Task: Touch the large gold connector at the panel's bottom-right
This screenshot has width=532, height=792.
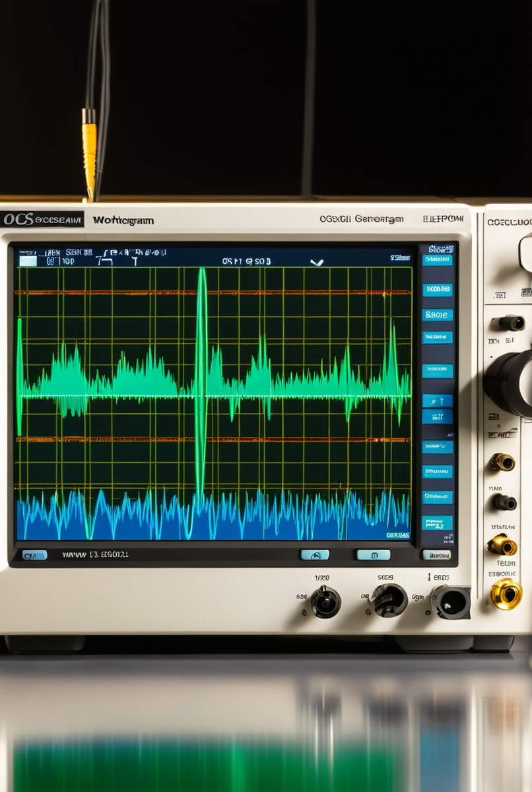Action: point(506,594)
